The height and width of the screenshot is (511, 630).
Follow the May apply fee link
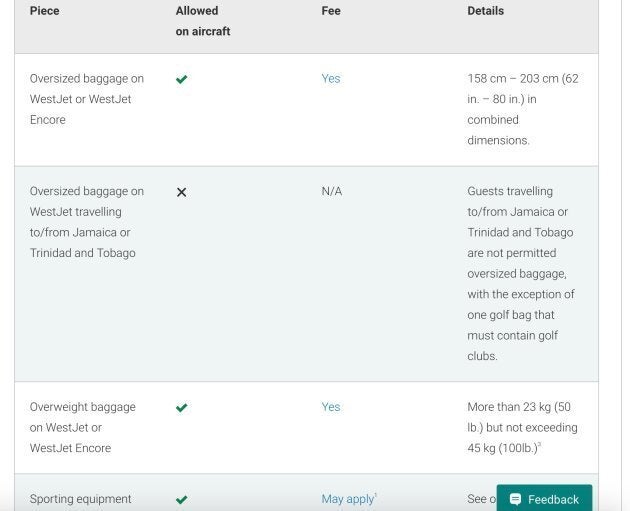[347, 499]
